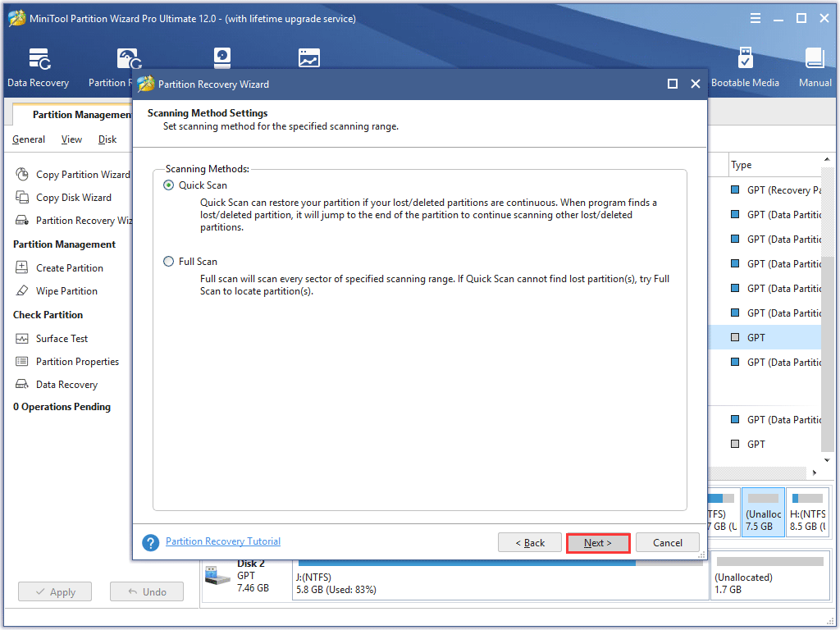840x630 pixels.
Task: Click the scroll down arrow of partition list
Action: click(x=827, y=460)
